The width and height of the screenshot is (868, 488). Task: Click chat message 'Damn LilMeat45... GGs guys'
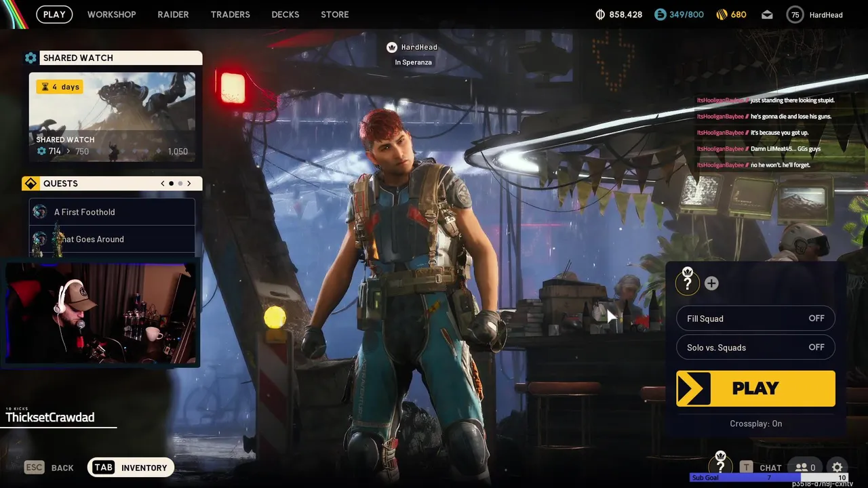coord(785,149)
